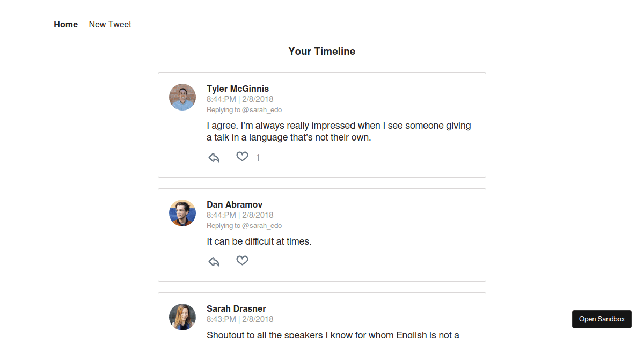
Task: Click reply arrow on Dan Abramov's tweet
Action: pyautogui.click(x=214, y=262)
